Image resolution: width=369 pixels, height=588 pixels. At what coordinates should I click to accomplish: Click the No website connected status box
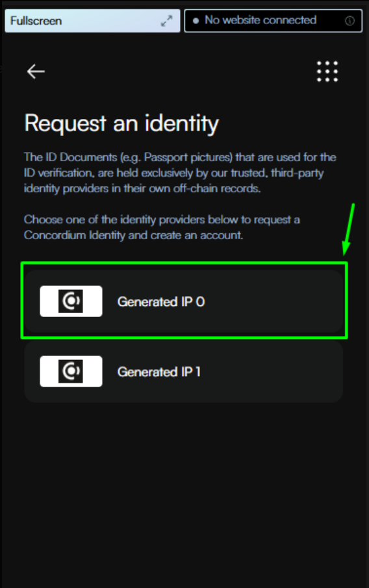coord(274,21)
